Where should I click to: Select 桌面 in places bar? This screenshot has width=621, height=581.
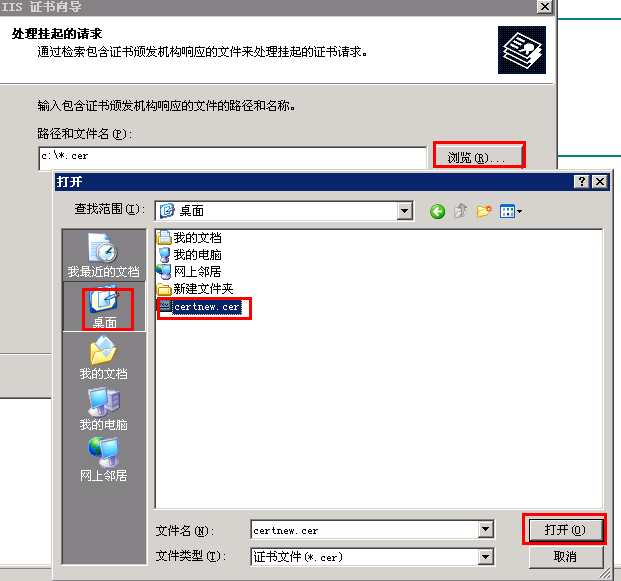pyautogui.click(x=105, y=307)
